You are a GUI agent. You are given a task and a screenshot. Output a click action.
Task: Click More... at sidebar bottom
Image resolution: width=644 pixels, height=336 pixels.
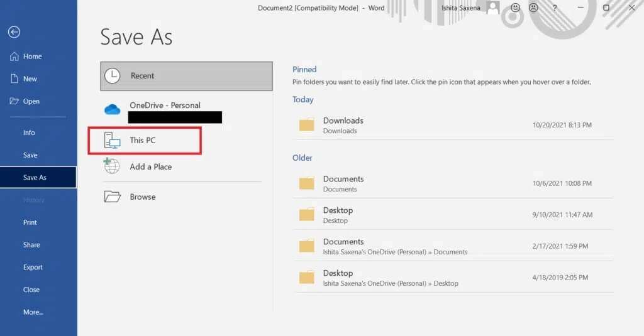pos(38,312)
